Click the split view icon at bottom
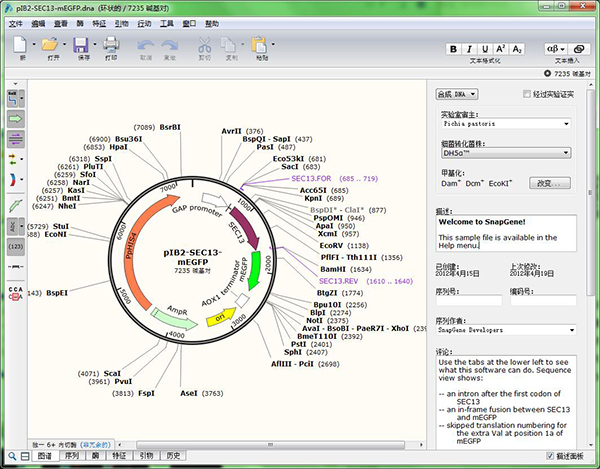Screen dimensions: 600x469 [25, 456]
